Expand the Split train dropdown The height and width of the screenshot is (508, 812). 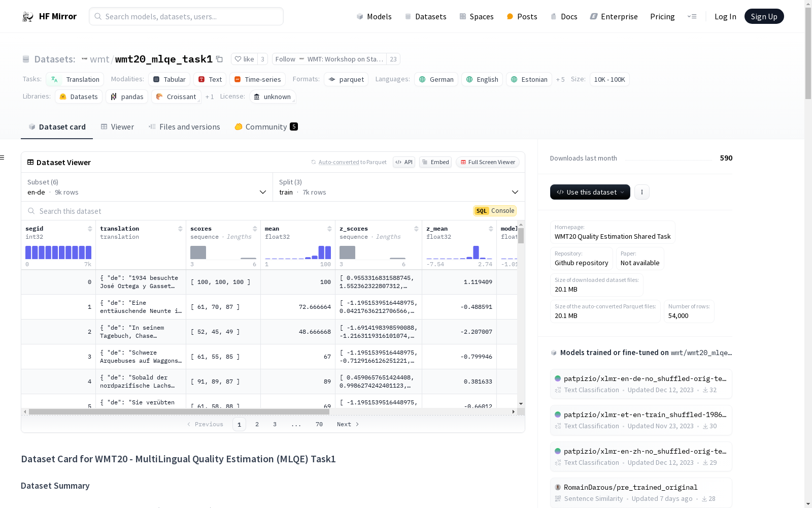point(398,187)
